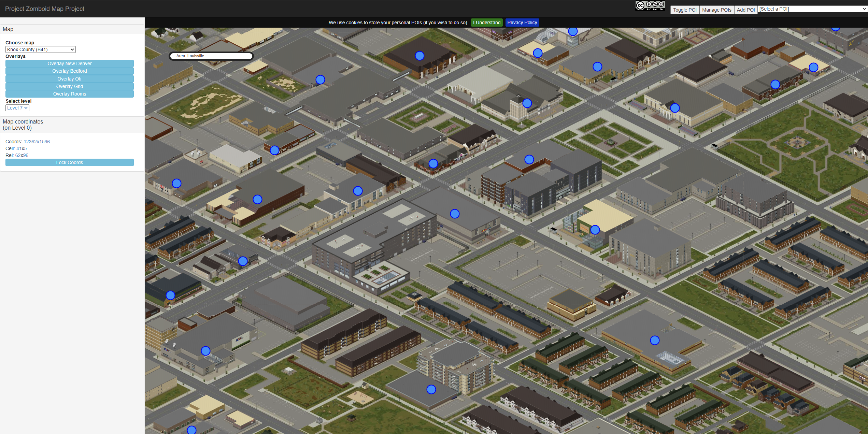Click relative coordinate value 96
Viewport: 868px width, 434px height.
click(26, 155)
